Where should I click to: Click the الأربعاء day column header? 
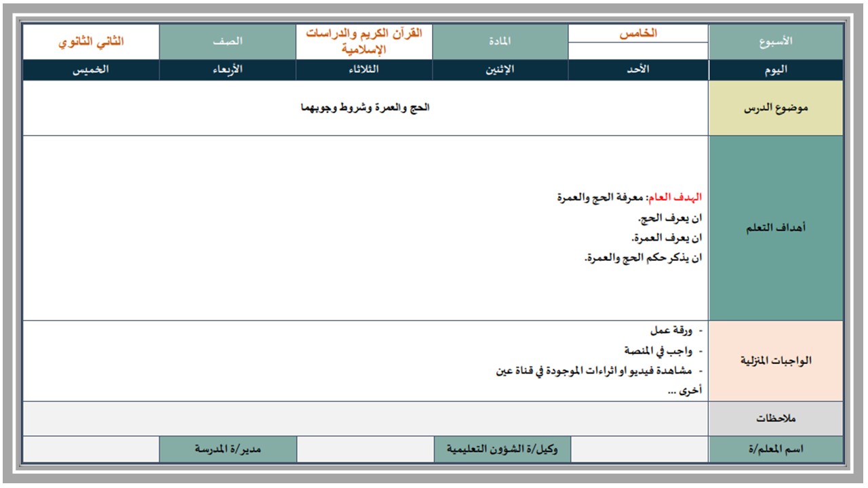click(x=227, y=70)
